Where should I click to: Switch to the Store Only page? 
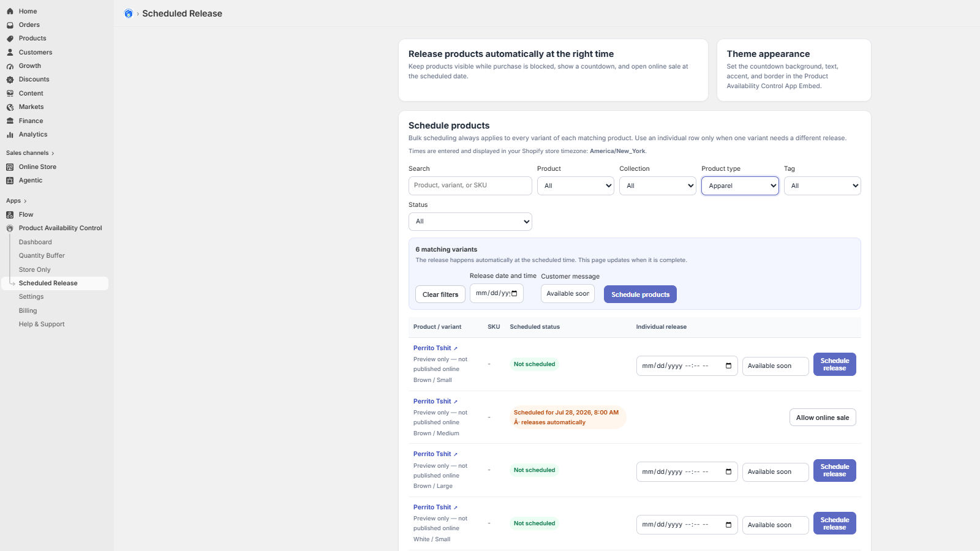click(x=35, y=270)
